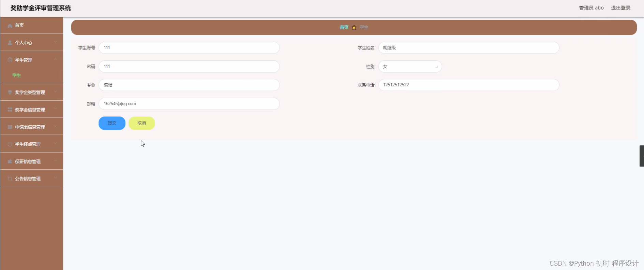Open 学生绩点管理 sidebar menu

[32, 144]
